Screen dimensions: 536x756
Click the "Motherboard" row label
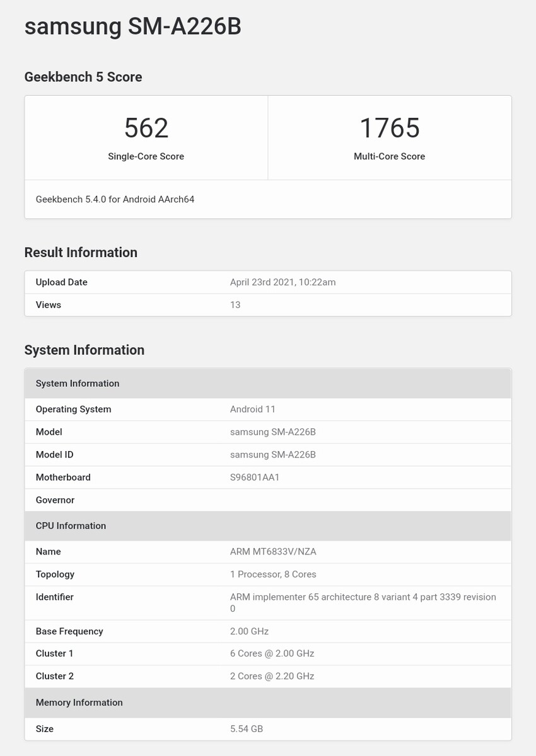point(63,478)
